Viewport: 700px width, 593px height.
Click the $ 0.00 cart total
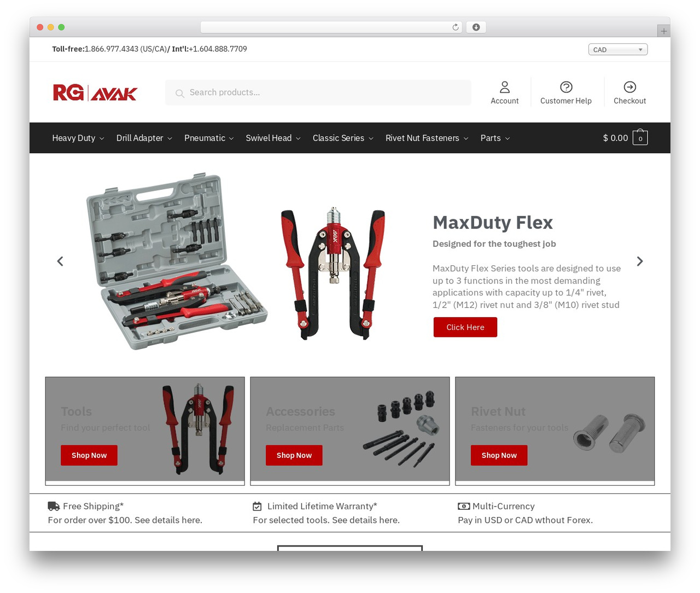point(615,138)
